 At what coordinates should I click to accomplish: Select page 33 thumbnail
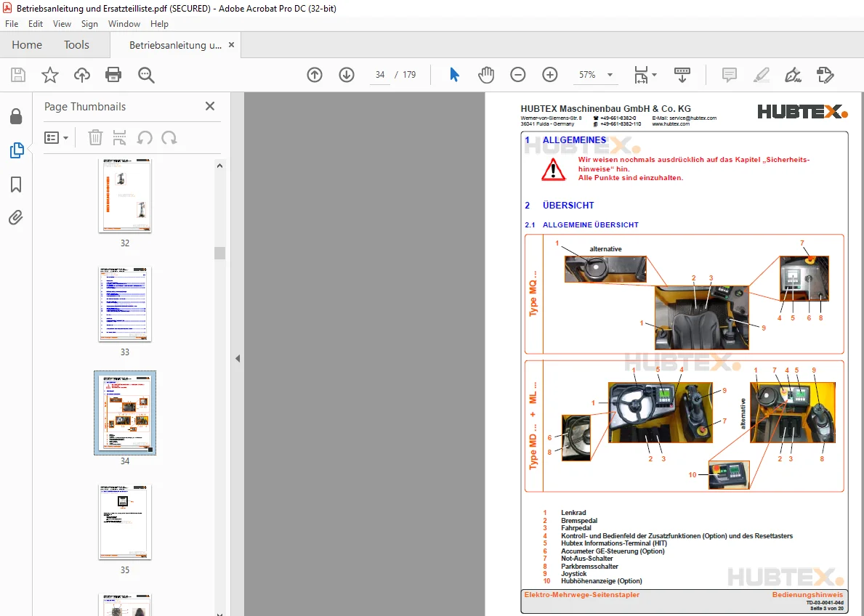coord(125,304)
